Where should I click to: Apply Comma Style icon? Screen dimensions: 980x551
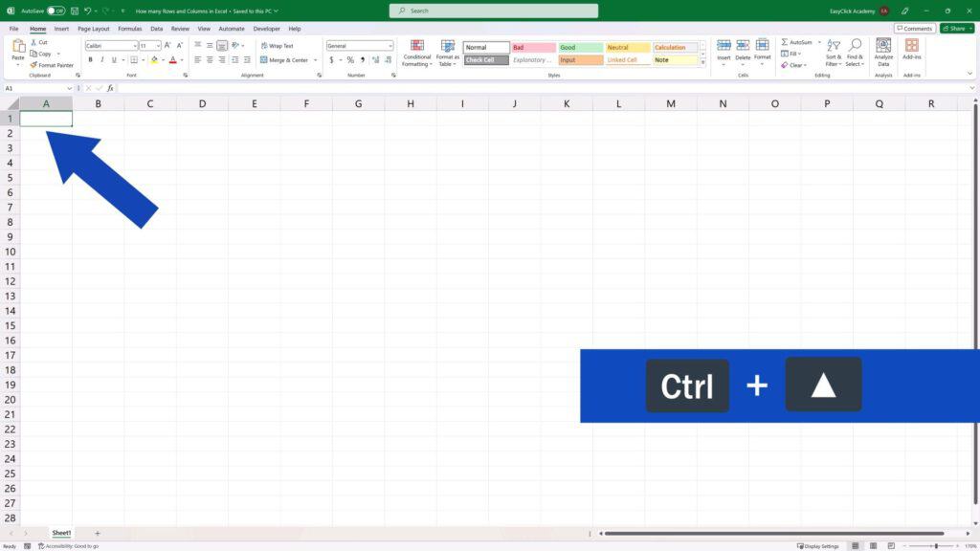point(363,60)
